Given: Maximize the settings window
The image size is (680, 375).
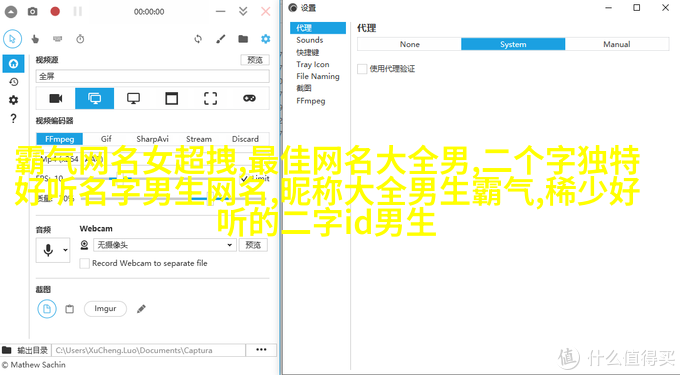Looking at the screenshot, I should pyautogui.click(x=637, y=7).
